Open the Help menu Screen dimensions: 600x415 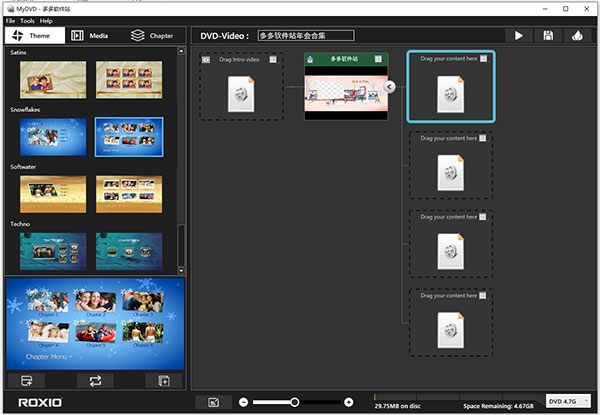click(x=46, y=21)
